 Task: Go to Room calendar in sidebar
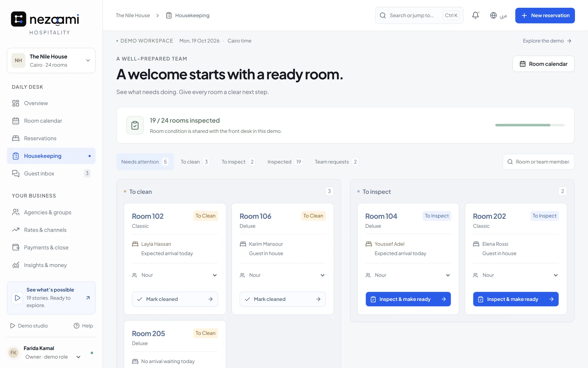[x=51, y=121]
